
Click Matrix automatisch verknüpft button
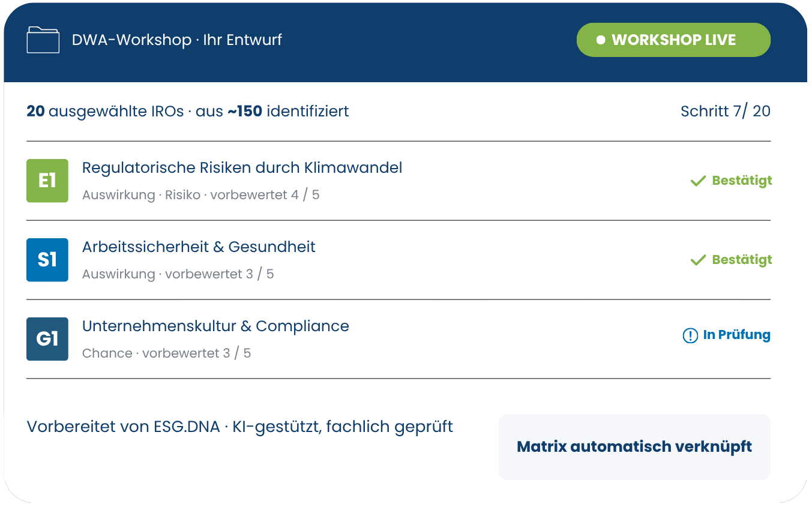pyautogui.click(x=634, y=447)
